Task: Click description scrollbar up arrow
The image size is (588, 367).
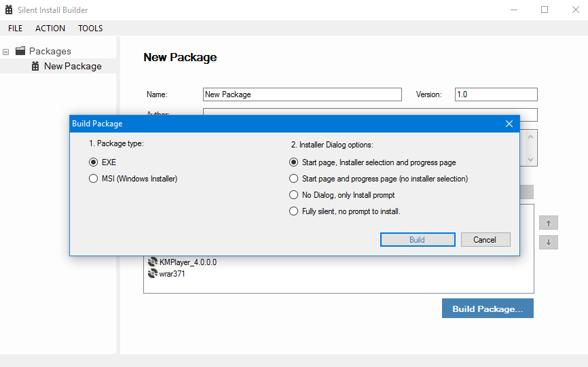Action: click(530, 137)
